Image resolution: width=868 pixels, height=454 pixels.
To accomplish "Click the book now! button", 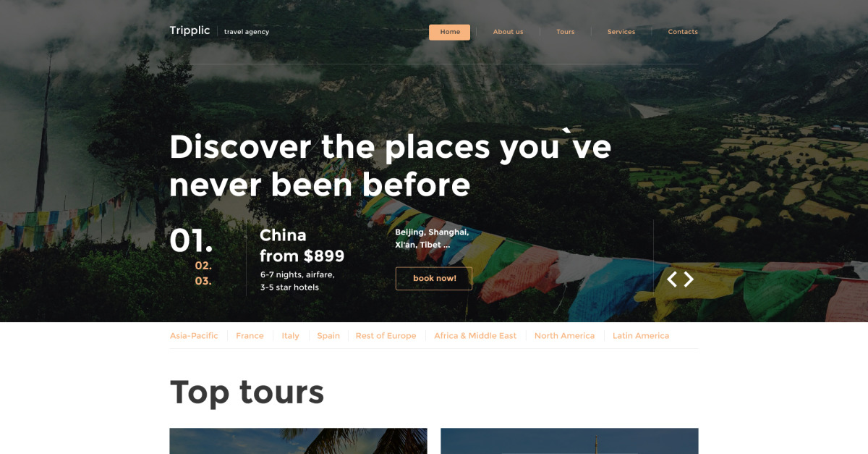I will [x=434, y=278].
